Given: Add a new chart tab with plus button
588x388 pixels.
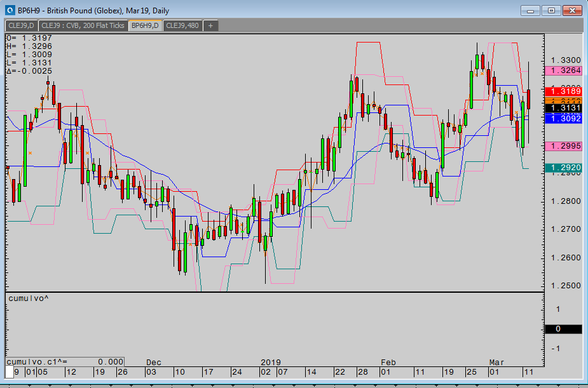Looking at the screenshot, I should coord(210,25).
